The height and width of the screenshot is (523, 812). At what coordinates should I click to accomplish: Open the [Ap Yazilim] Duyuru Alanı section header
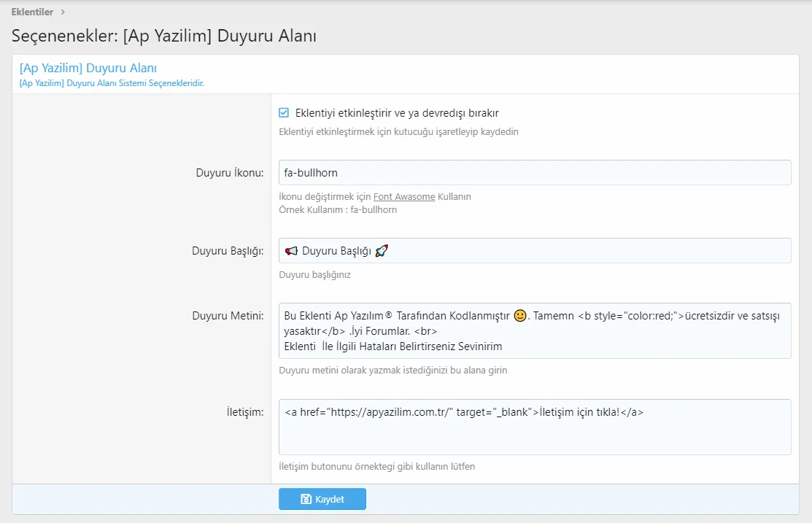(88, 68)
